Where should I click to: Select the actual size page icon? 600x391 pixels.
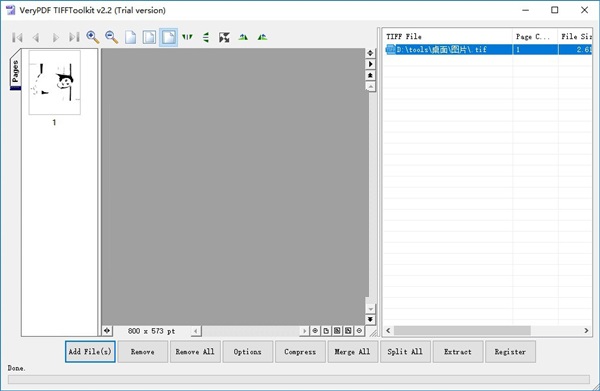[130, 37]
